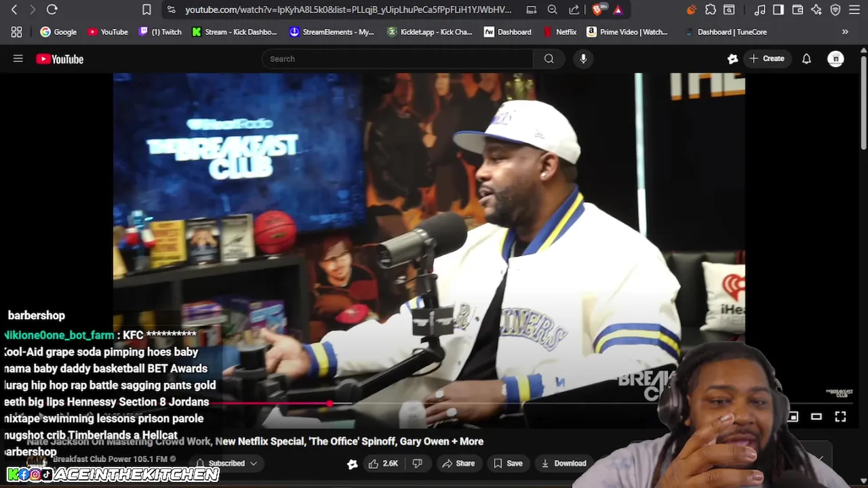This screenshot has height=488, width=868.
Task: Open the orange extension icon in toolbar
Action: click(691, 9)
